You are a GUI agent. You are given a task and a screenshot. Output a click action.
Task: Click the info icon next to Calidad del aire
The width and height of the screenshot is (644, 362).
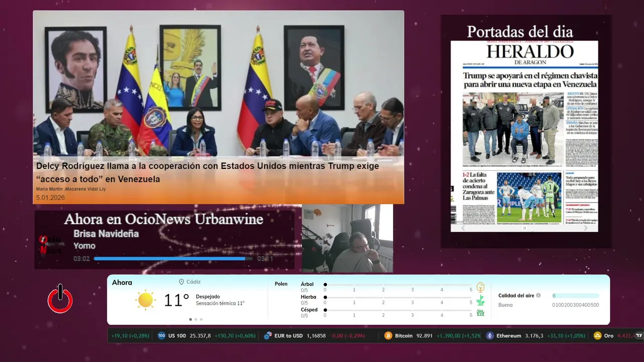(x=538, y=296)
